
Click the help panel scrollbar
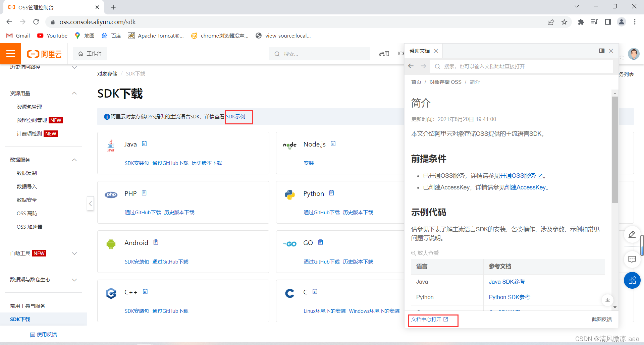[x=615, y=150]
